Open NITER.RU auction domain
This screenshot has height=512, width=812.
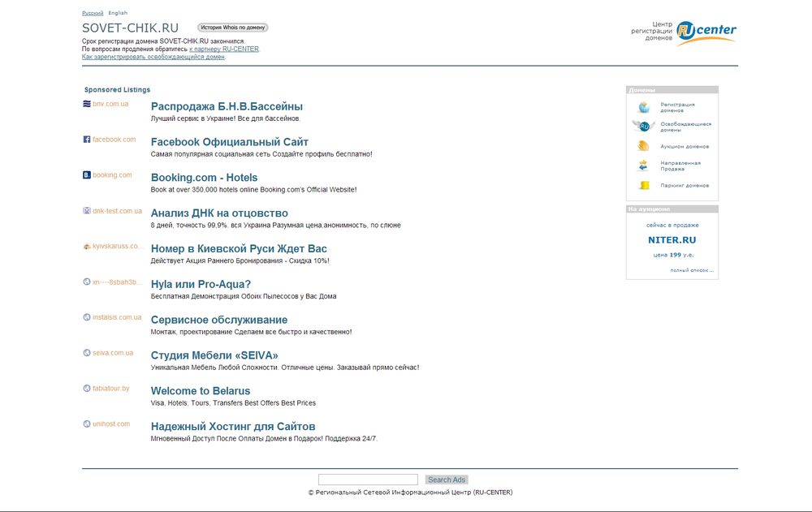point(672,239)
